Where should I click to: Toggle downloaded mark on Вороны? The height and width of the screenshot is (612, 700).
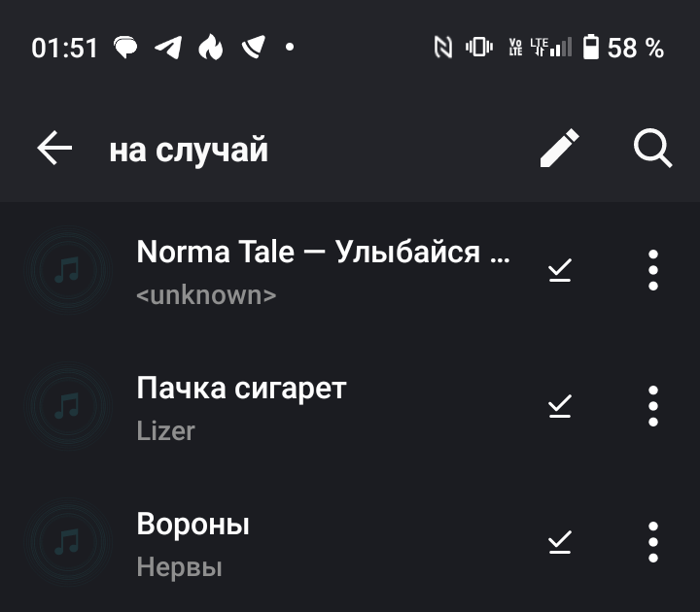click(x=559, y=542)
